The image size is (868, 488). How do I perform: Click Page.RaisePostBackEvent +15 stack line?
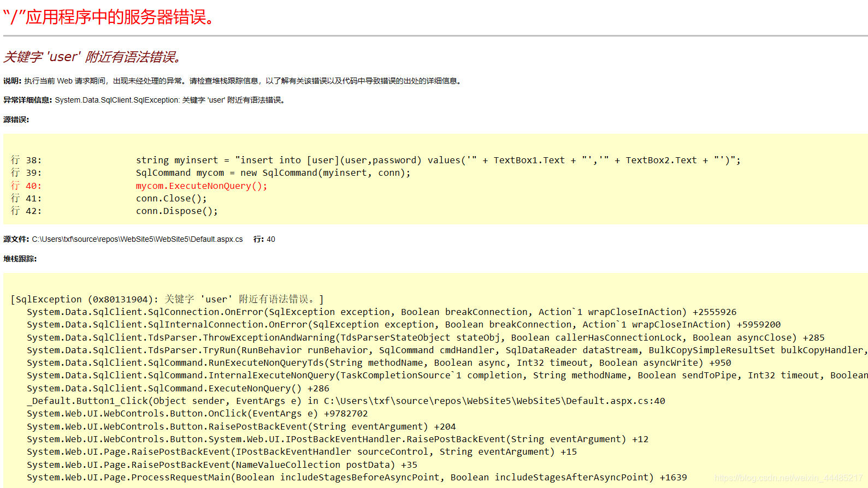click(x=302, y=451)
